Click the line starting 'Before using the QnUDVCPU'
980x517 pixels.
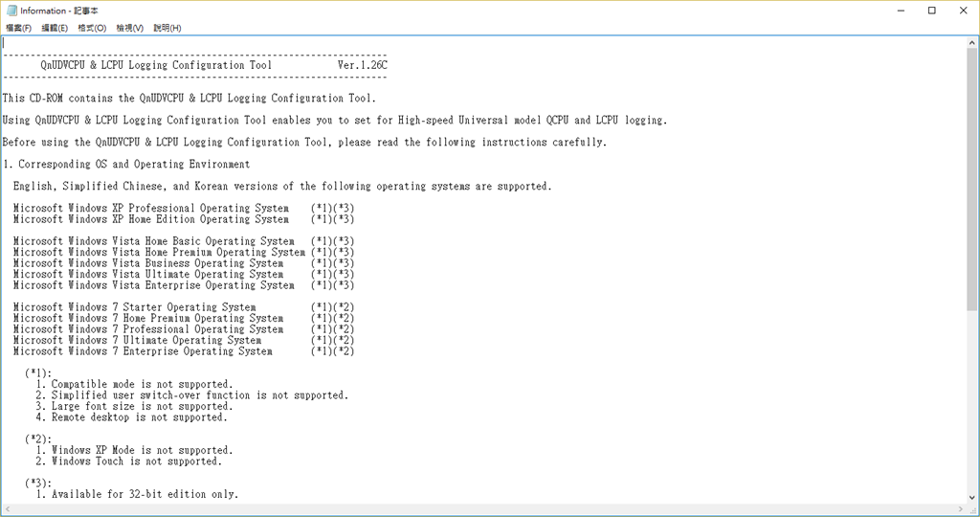tap(304, 142)
